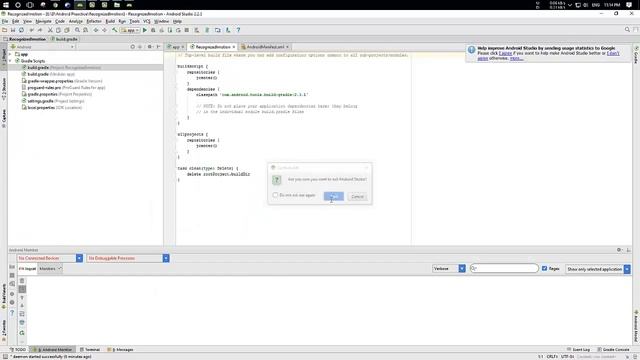
Task: Click the Hide Project panel icon
Action: (159, 47)
